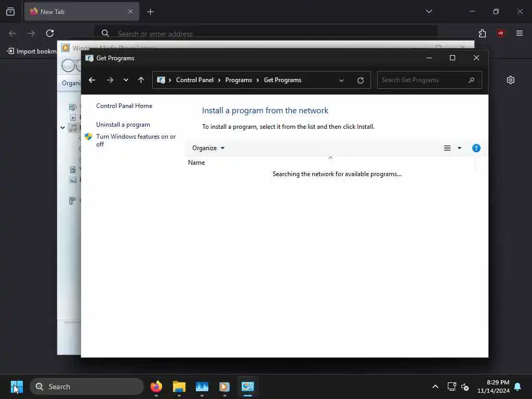Click Control Panel taskbar icon
This screenshot has height=399, width=532.
[x=248, y=387]
